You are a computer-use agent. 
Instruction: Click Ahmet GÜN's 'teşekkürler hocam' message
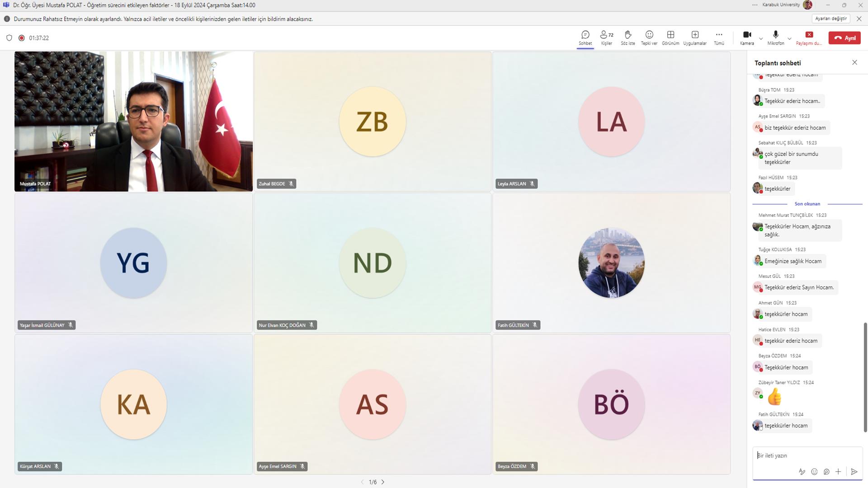tap(786, 314)
